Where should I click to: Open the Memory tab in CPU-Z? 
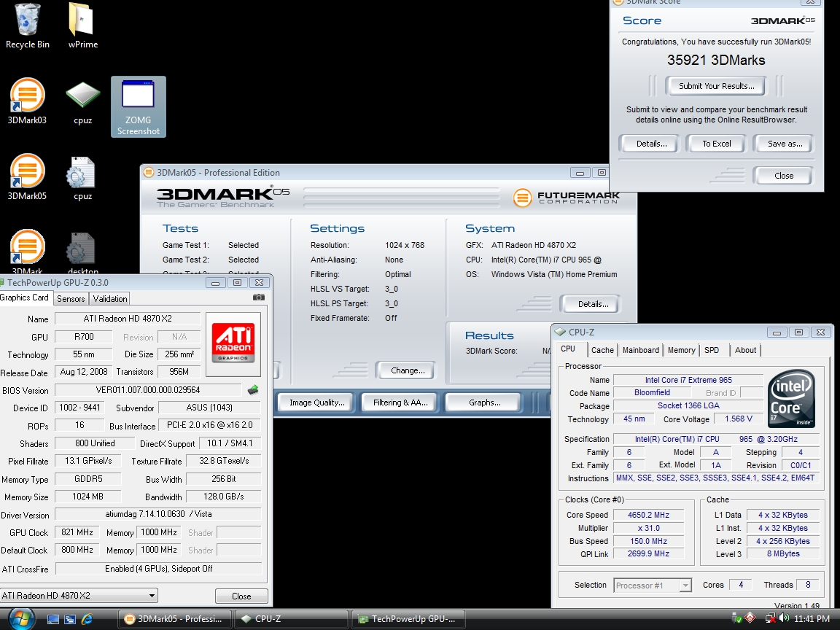click(682, 350)
